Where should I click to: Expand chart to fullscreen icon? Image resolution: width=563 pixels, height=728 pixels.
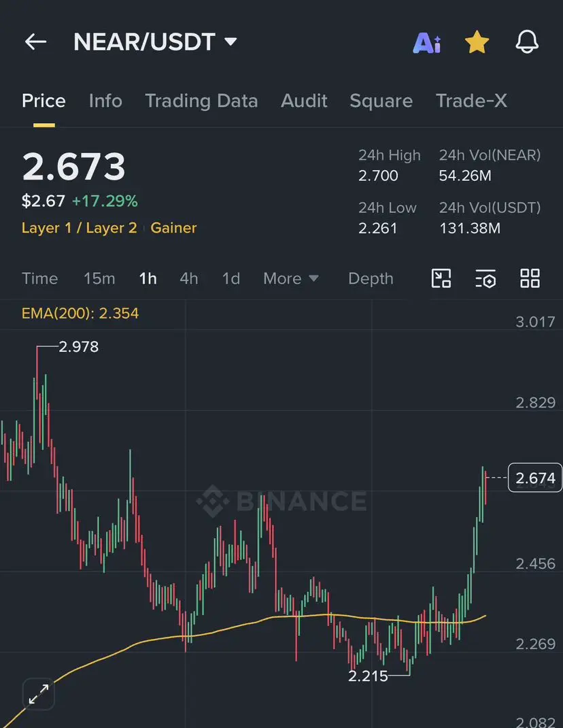coord(39,695)
